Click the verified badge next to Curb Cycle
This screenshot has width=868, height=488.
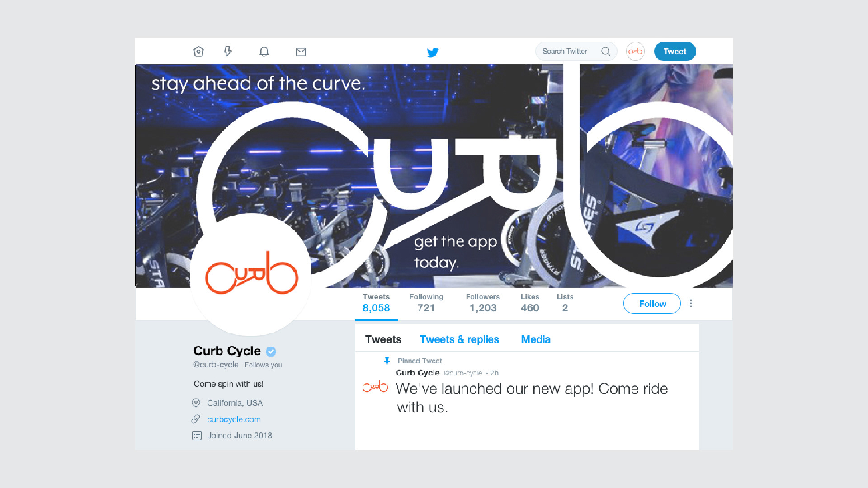pyautogui.click(x=271, y=352)
